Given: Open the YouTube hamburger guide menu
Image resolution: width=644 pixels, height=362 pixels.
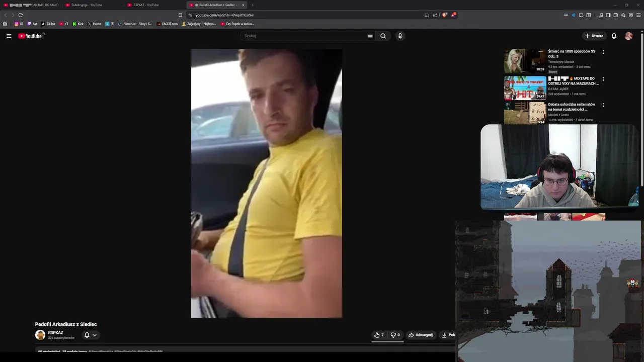Looking at the screenshot, I should click(x=9, y=36).
